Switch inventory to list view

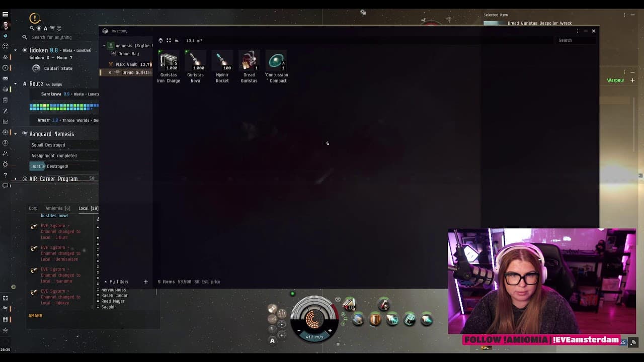[x=177, y=41]
